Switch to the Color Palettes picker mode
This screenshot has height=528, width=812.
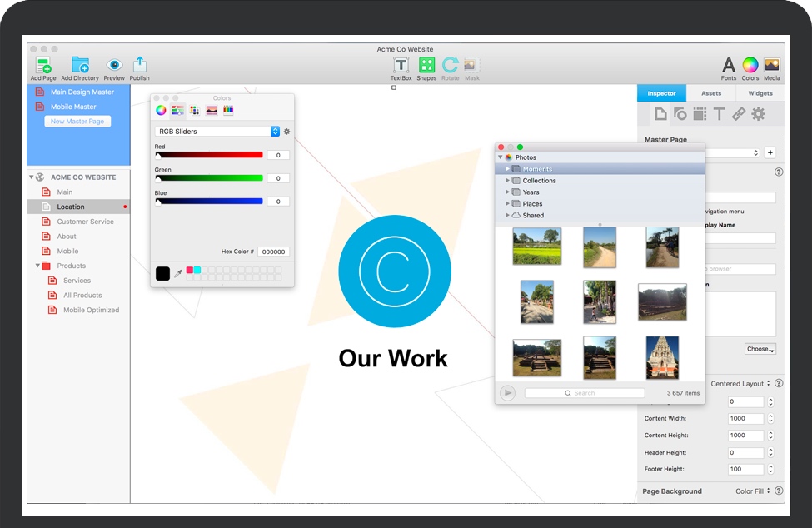click(194, 110)
